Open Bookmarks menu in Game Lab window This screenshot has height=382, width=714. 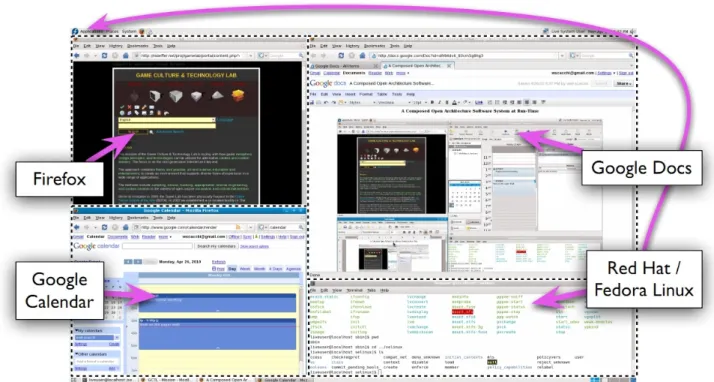tap(138, 46)
